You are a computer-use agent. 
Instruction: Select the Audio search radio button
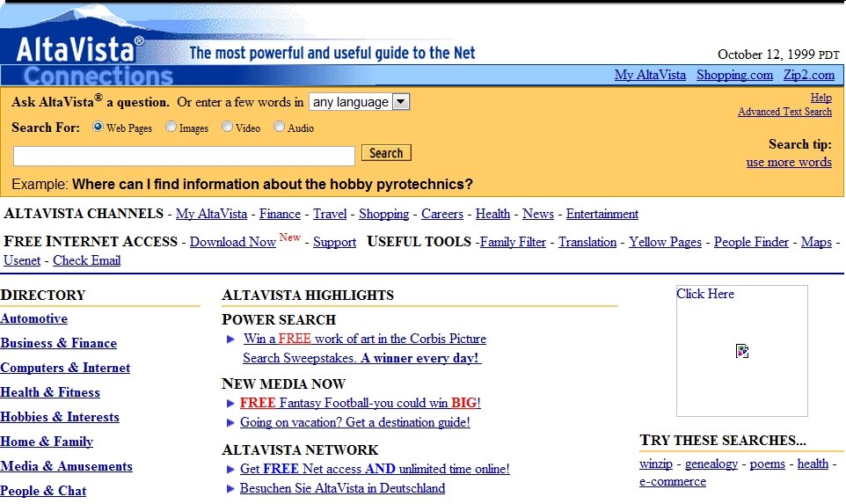point(280,127)
